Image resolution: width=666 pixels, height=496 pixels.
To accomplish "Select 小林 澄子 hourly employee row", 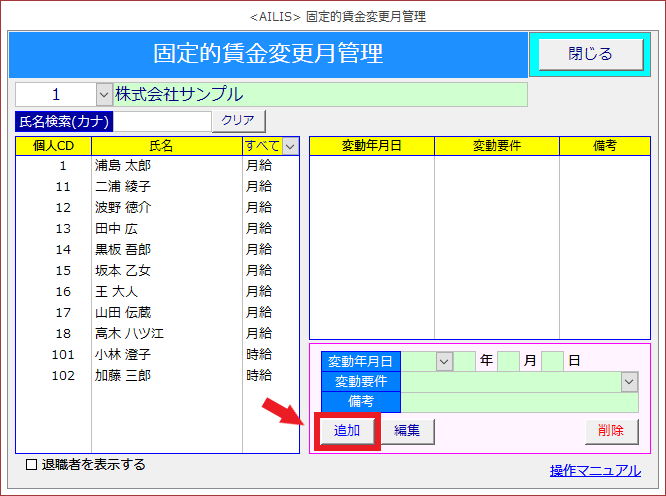I will click(x=122, y=354).
